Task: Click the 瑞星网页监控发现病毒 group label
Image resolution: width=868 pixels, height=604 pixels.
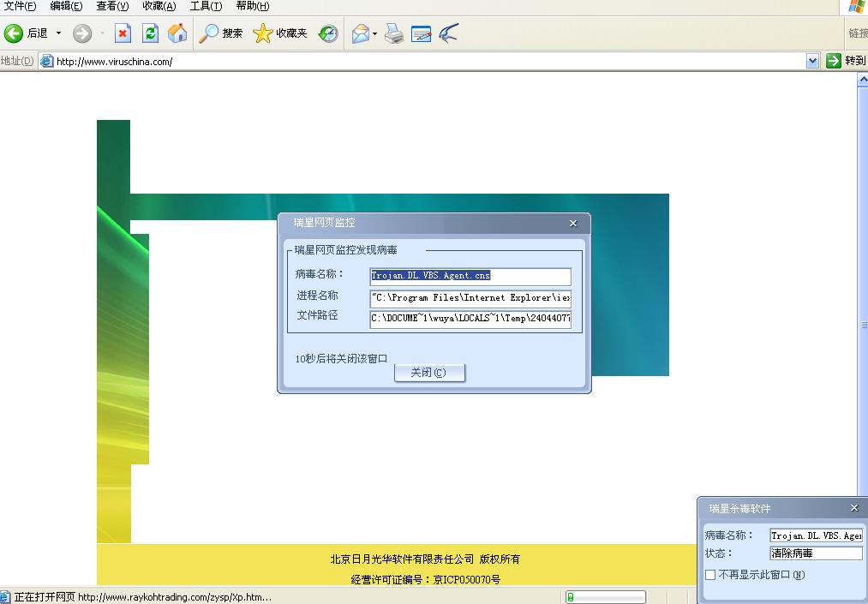Action: tap(346, 250)
